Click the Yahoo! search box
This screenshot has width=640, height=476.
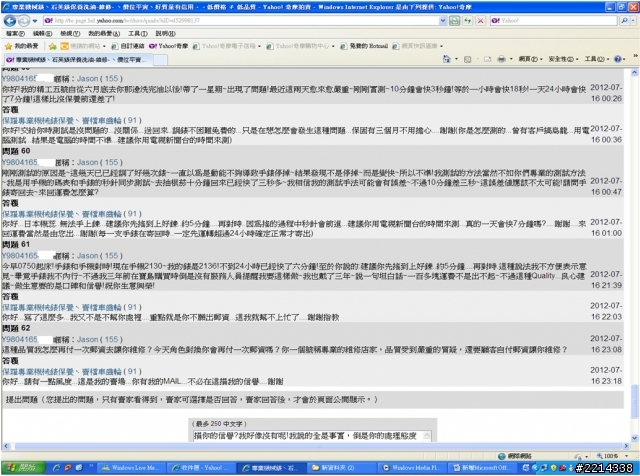coord(553,20)
